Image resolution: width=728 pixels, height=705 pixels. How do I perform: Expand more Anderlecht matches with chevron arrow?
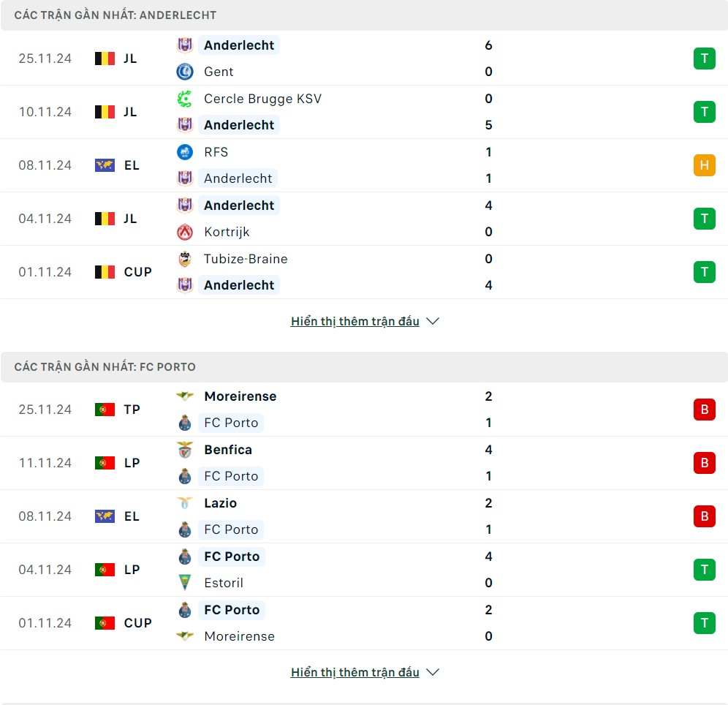433,321
